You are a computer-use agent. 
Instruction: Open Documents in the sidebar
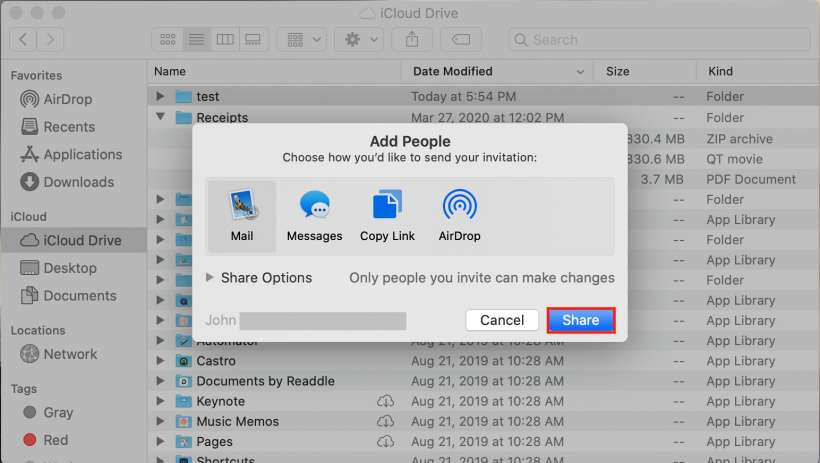pyautogui.click(x=68, y=296)
